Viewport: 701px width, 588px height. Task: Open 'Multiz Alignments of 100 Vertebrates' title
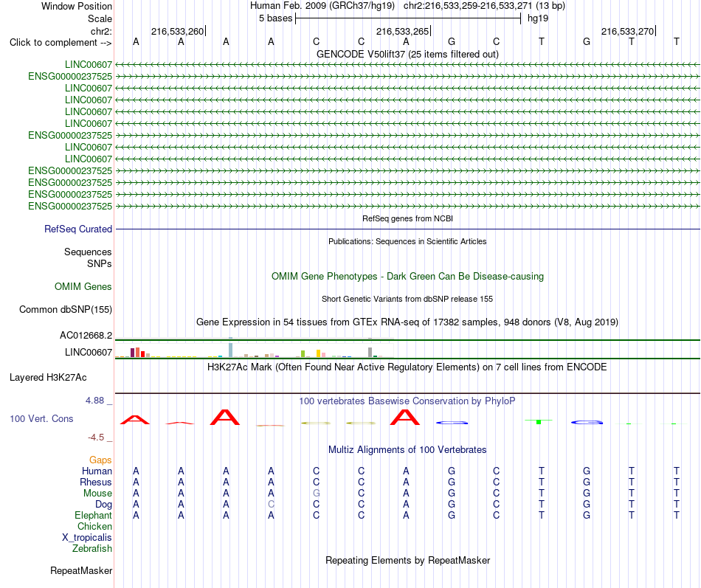click(407, 450)
